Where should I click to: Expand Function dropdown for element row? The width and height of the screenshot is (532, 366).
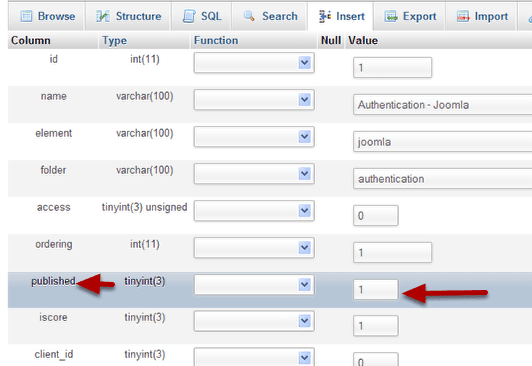tap(254, 137)
